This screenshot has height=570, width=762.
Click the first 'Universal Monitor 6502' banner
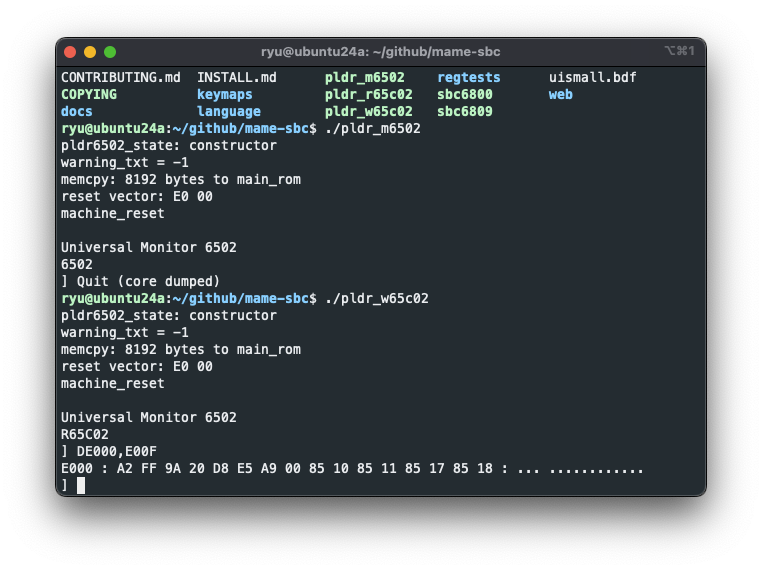click(x=149, y=247)
